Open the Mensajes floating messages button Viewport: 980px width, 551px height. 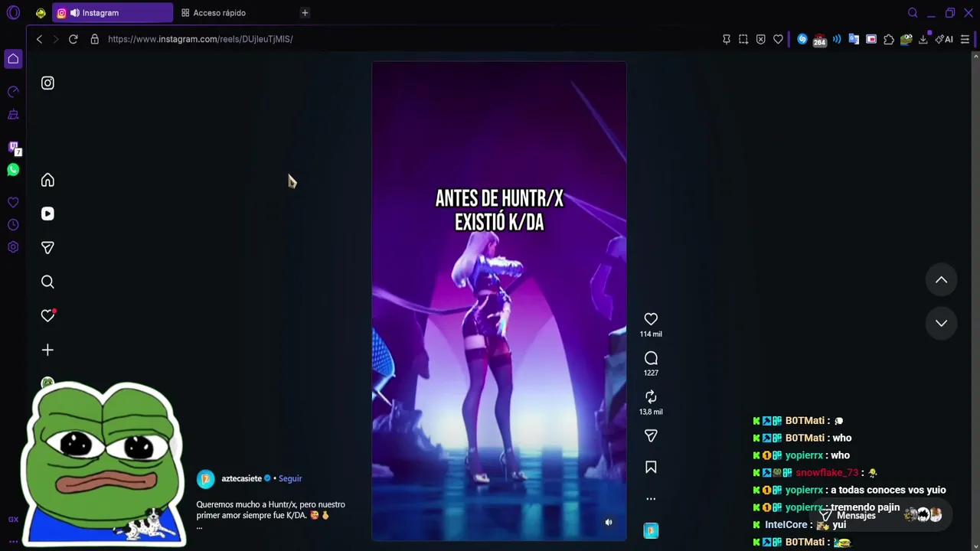(x=880, y=515)
